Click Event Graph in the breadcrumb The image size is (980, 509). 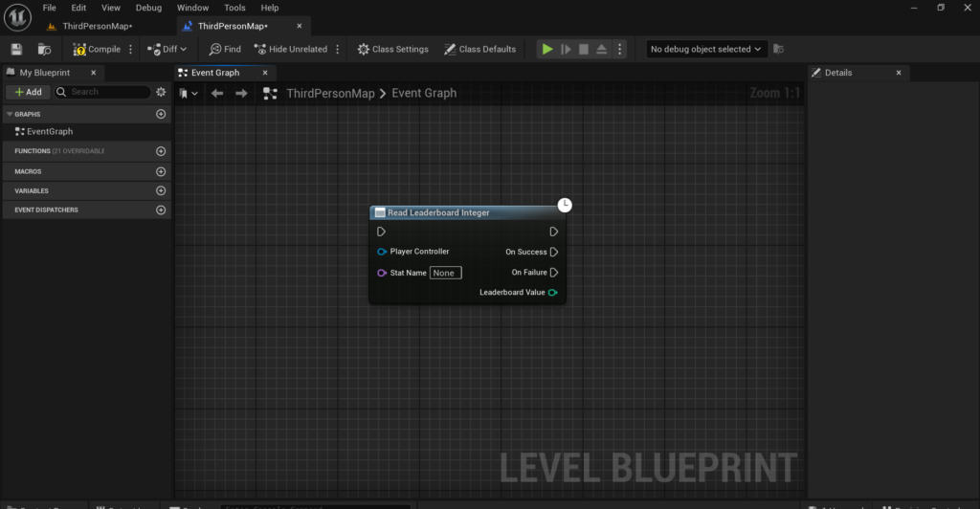[424, 93]
